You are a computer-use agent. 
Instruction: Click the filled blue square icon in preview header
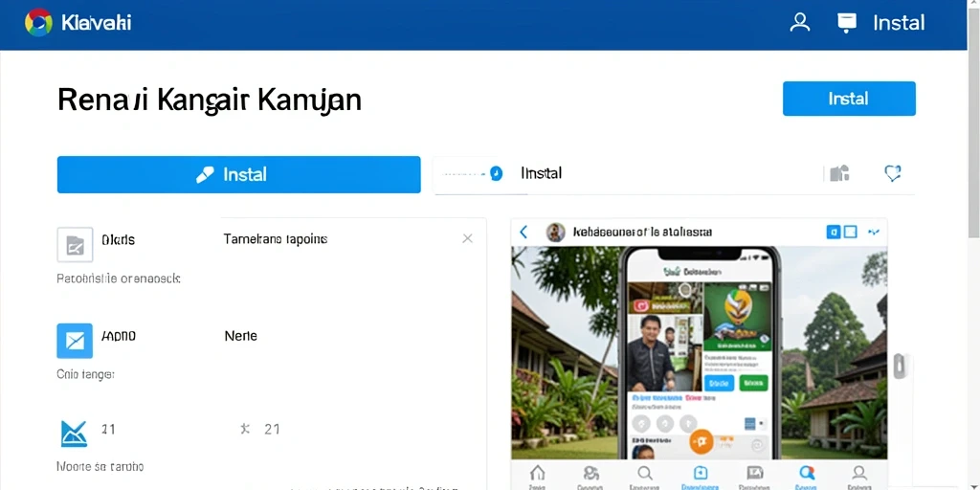pyautogui.click(x=834, y=233)
